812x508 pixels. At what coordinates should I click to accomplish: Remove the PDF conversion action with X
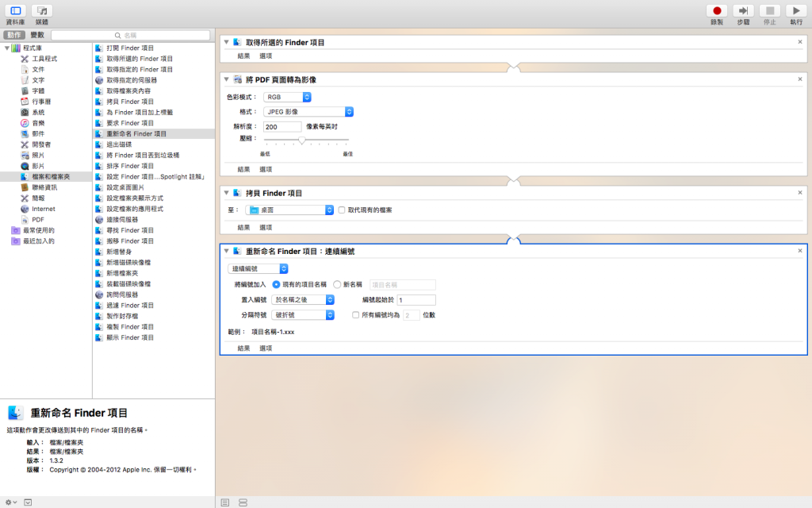(x=800, y=79)
